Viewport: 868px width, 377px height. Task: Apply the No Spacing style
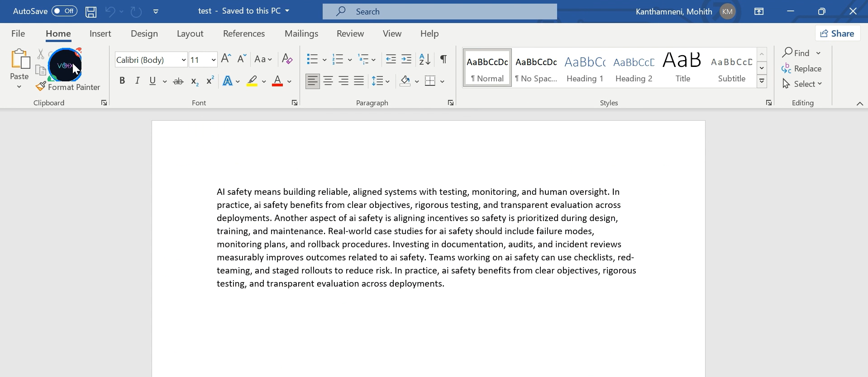[x=536, y=68]
